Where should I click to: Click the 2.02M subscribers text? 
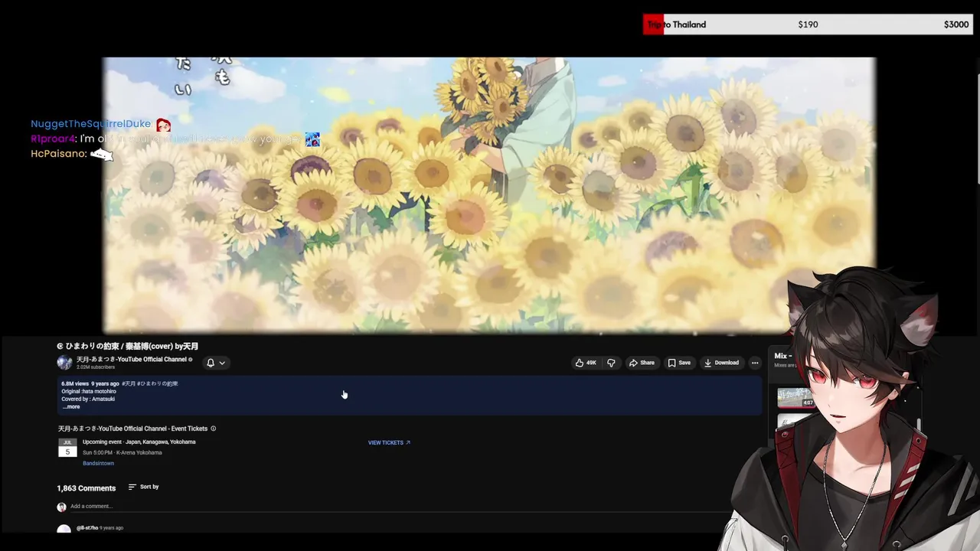(96, 367)
